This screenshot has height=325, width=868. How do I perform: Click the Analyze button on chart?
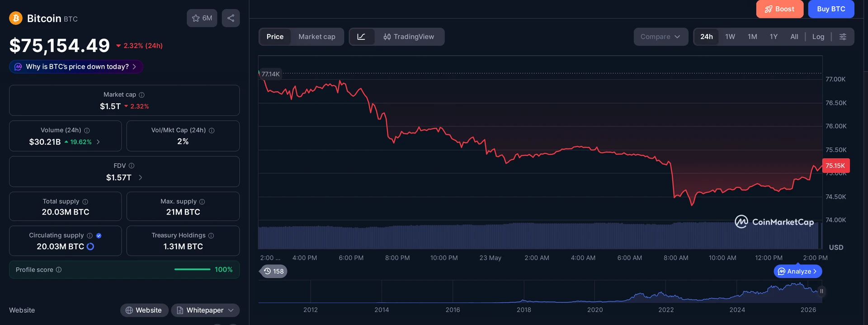797,271
